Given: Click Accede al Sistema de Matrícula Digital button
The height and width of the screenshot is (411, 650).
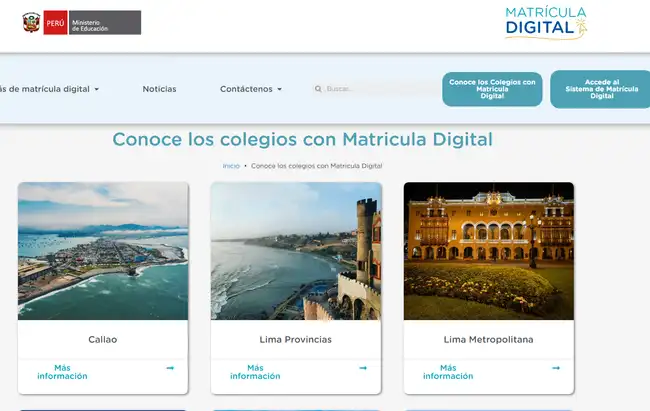Looking at the screenshot, I should pos(601,89).
